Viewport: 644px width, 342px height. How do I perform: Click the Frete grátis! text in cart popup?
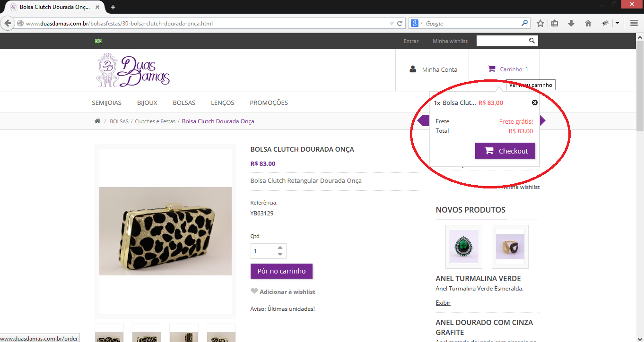pos(516,122)
